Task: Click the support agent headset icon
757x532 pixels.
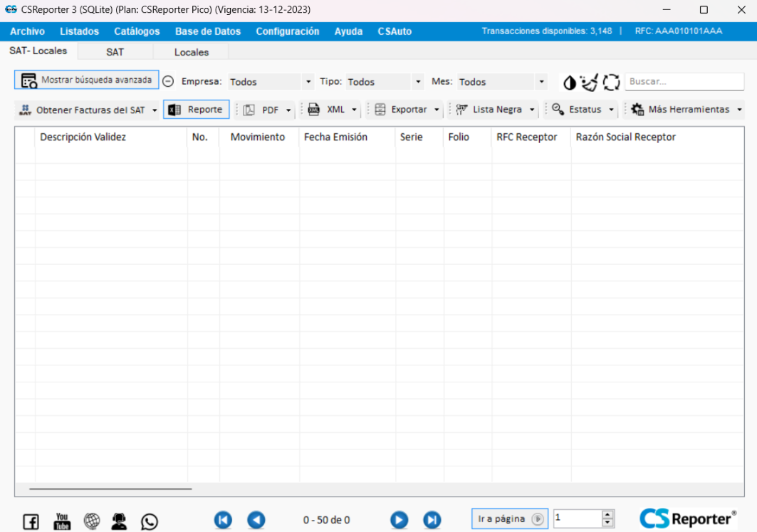Action: coord(119,521)
